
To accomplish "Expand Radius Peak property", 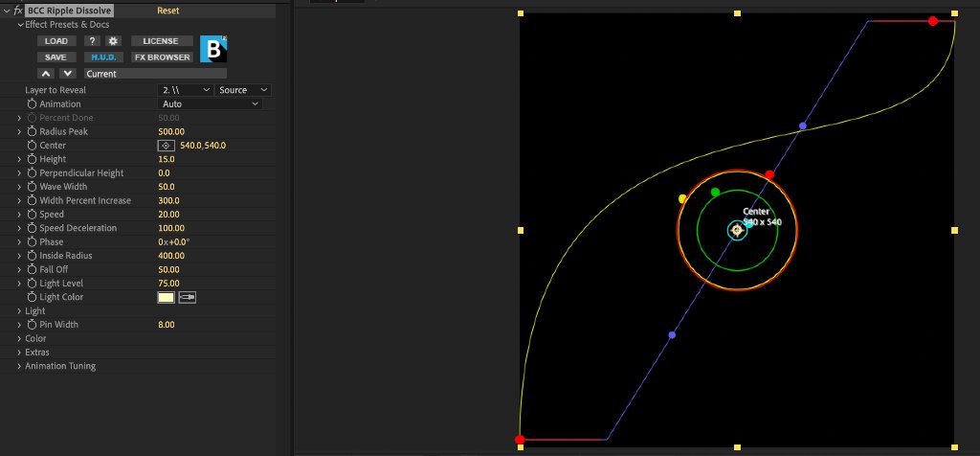I will point(19,131).
